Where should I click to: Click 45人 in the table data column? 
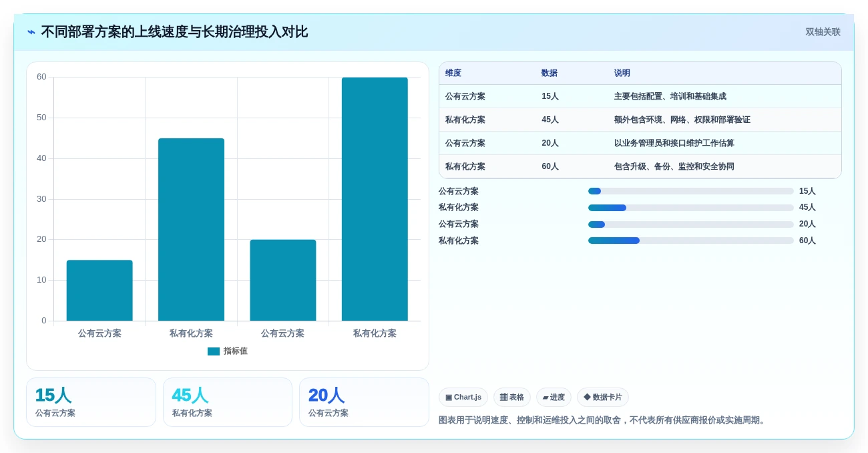point(550,120)
